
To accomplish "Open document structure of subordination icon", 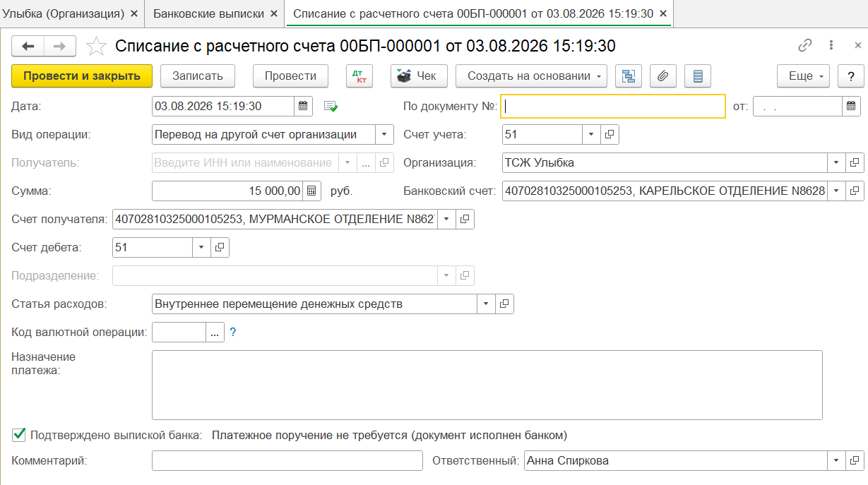I will click(629, 76).
